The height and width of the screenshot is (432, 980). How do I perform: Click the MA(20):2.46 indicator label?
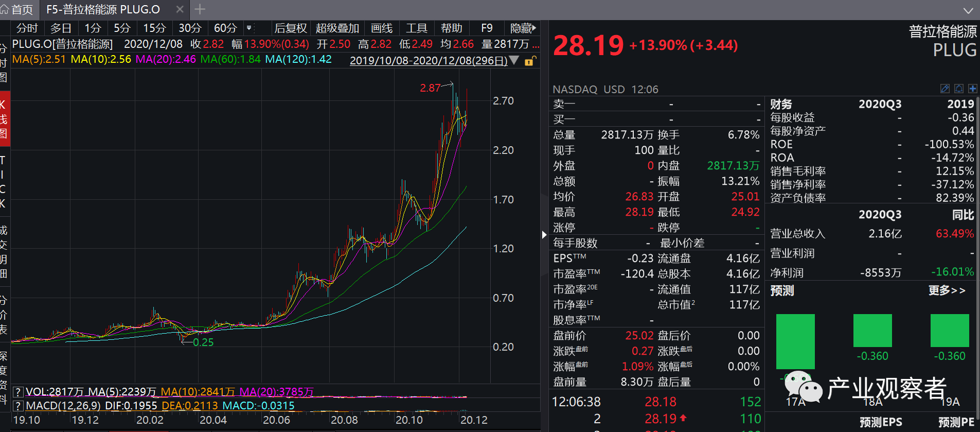[x=166, y=59]
